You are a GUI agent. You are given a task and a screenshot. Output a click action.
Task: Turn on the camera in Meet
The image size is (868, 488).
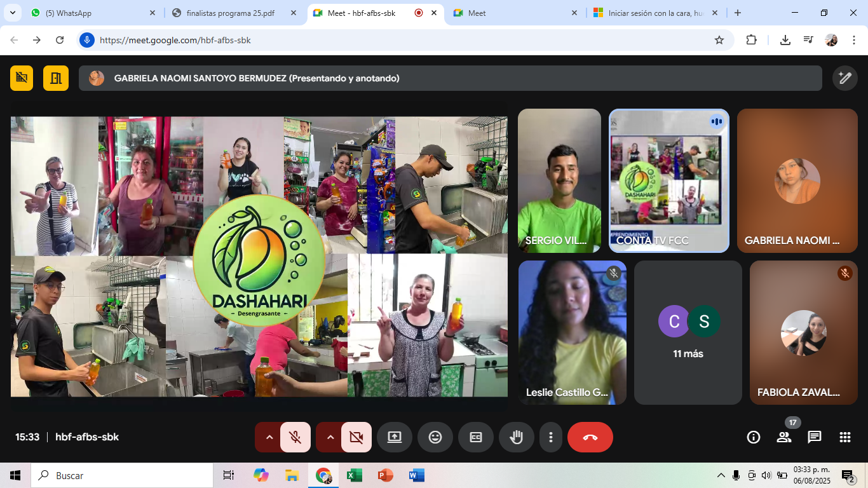click(356, 437)
